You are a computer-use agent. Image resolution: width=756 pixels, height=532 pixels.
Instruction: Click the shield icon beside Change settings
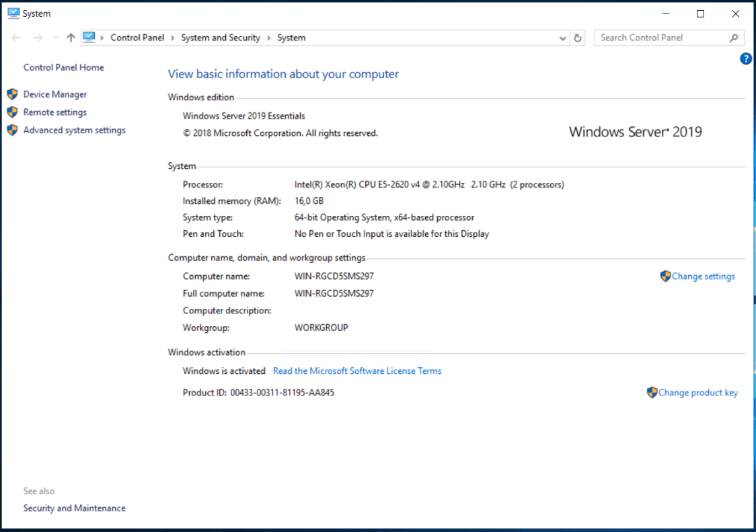point(665,276)
